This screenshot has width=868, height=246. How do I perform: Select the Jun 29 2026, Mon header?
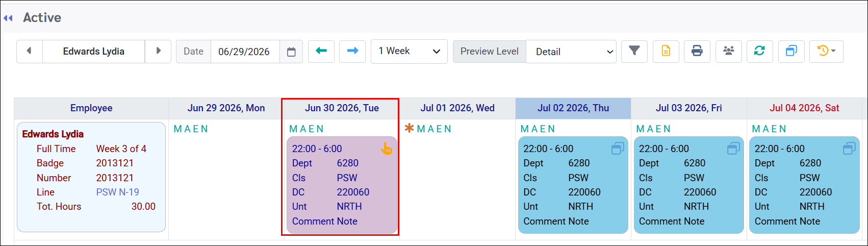pos(226,108)
